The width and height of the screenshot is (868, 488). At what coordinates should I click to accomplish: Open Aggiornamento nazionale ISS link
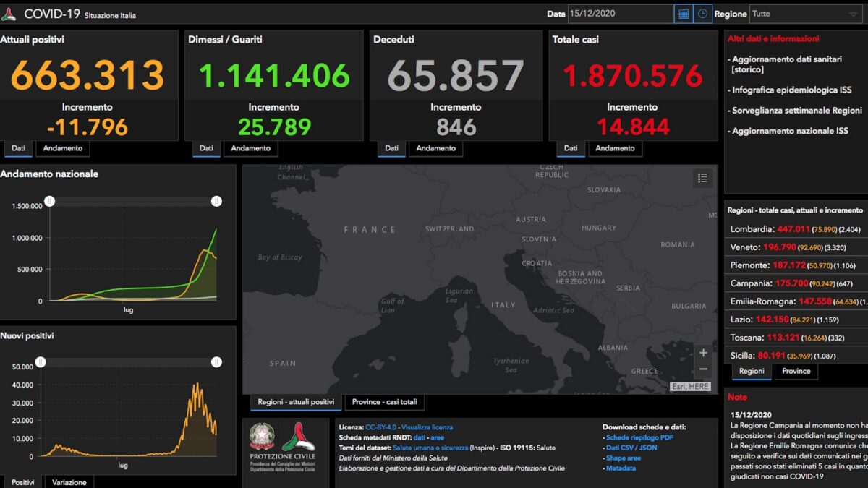pos(790,131)
